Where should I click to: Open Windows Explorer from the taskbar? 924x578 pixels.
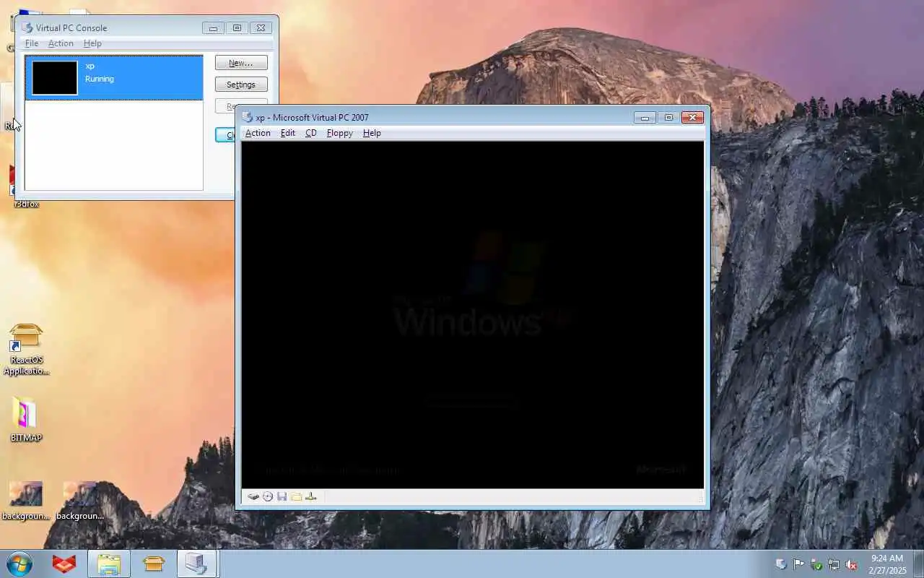pyautogui.click(x=109, y=564)
